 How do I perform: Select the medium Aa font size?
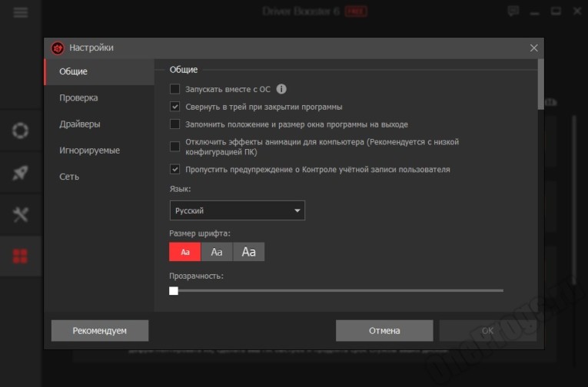pos(217,252)
